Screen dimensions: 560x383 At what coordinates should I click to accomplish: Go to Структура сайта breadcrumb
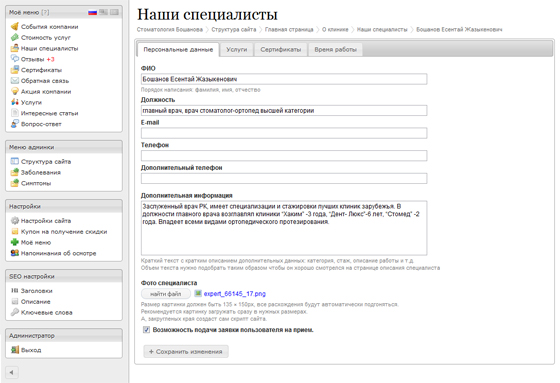tap(234, 29)
